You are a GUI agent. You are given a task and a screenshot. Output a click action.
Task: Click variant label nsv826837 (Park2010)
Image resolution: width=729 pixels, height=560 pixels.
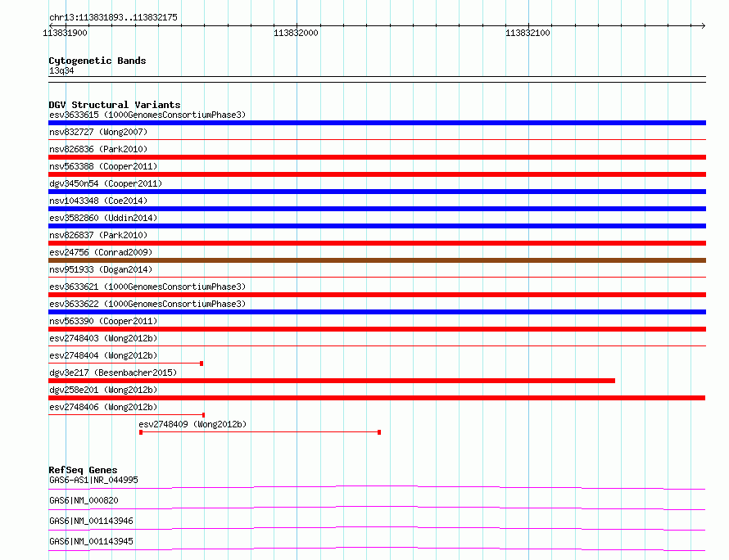tap(98, 235)
